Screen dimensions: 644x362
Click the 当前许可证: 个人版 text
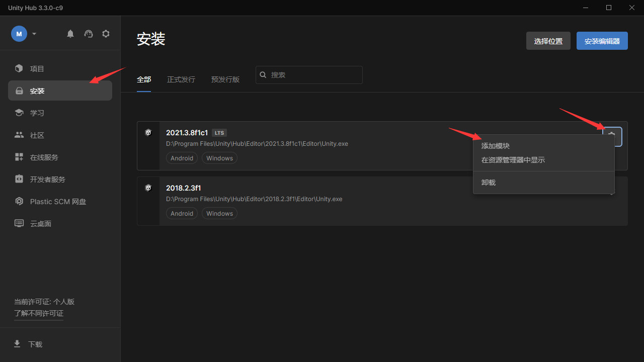pos(44,302)
